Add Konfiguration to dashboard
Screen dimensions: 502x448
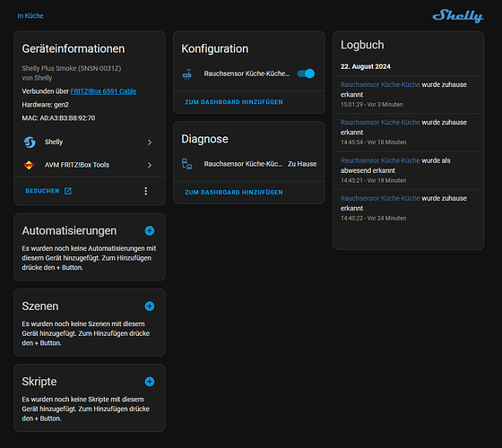pyautogui.click(x=234, y=102)
